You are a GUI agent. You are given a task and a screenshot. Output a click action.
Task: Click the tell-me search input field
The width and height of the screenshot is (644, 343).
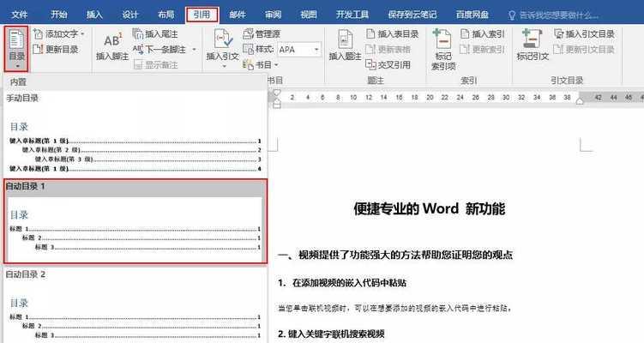point(559,15)
